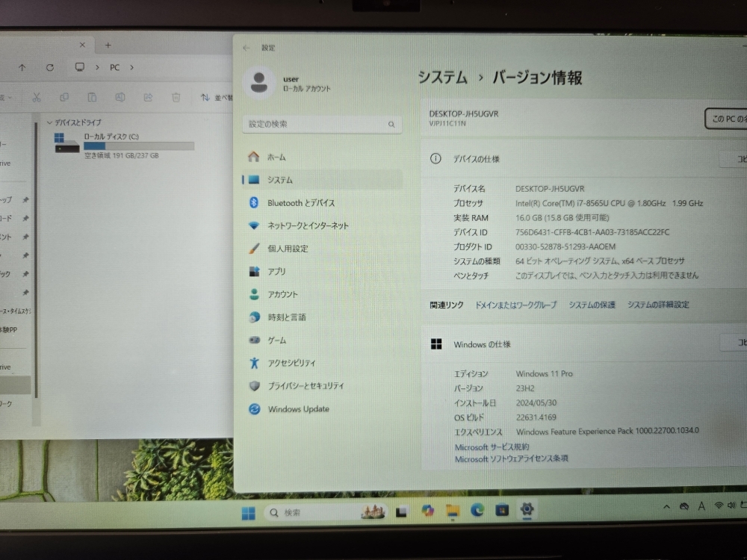
Task: Click the 設定の検索 search field
Action: (322, 124)
